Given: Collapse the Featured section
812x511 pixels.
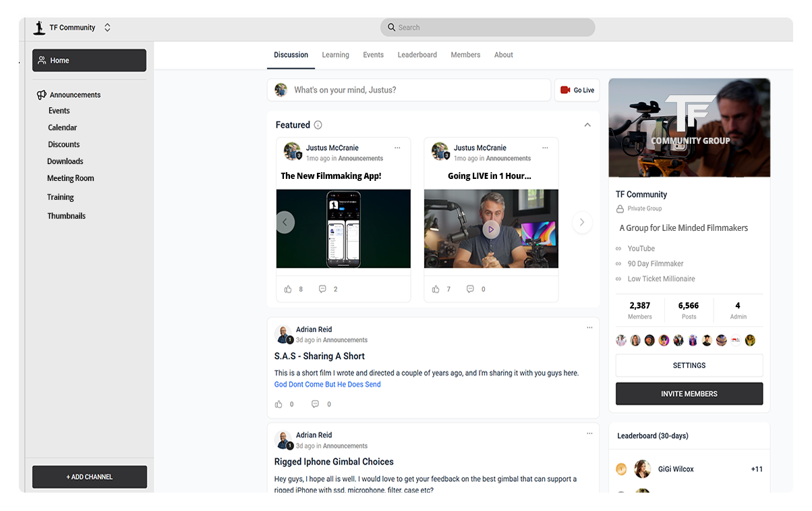Looking at the screenshot, I should point(587,125).
